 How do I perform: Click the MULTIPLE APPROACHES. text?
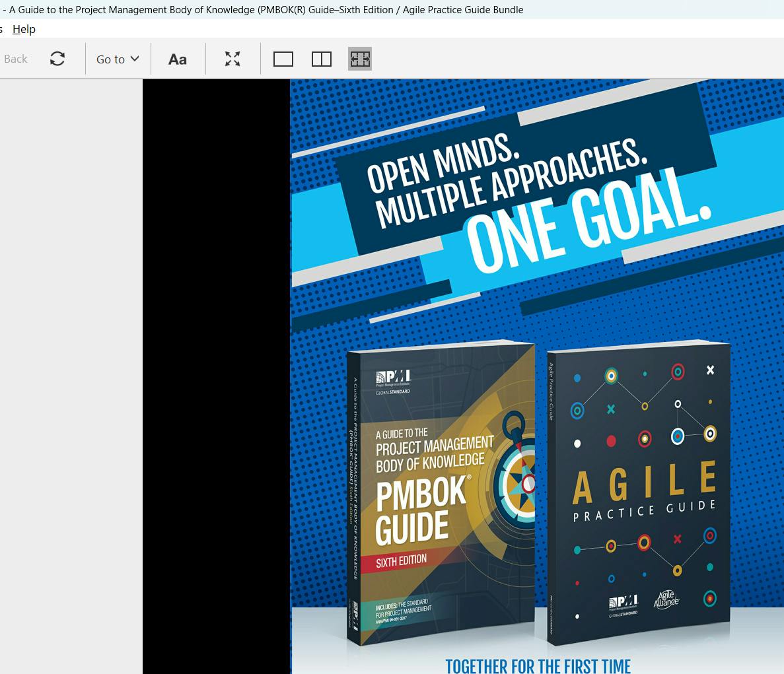point(511,182)
